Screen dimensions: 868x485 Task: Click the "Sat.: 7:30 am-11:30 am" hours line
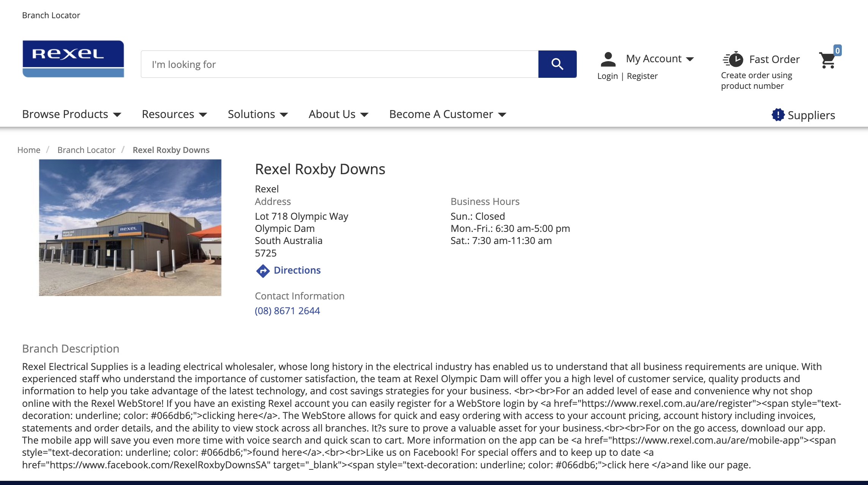(501, 241)
